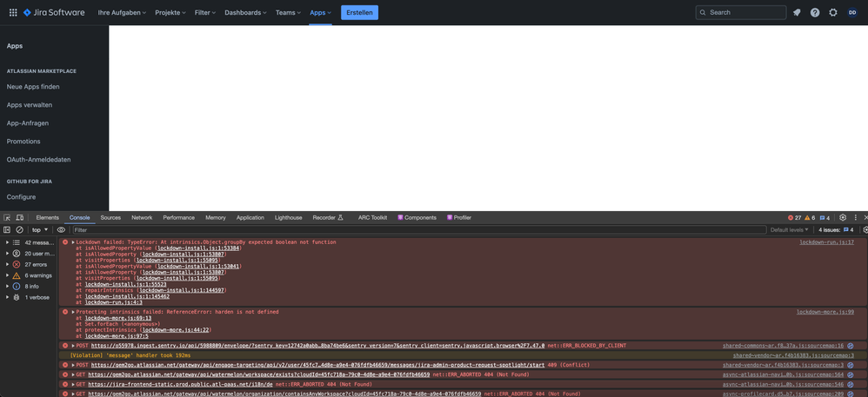The width and height of the screenshot is (868, 397).
Task: Open Apps verwalten in sidebar
Action: pos(30,105)
